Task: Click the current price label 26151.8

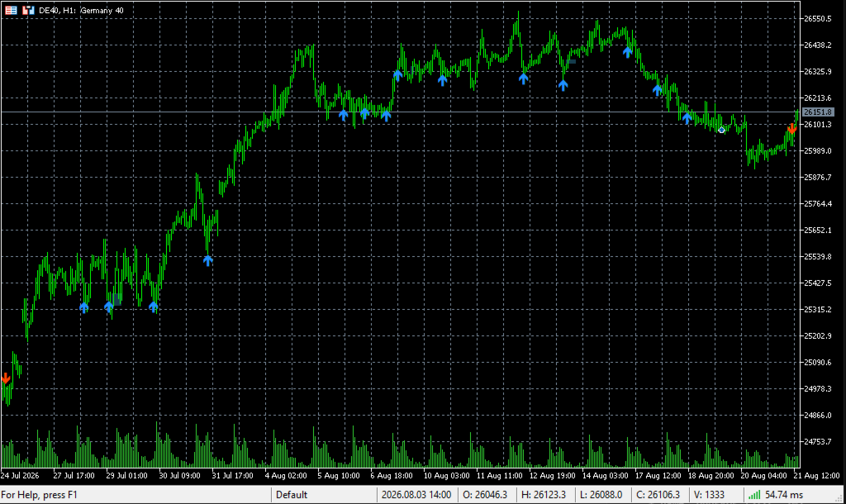Action: pos(817,112)
